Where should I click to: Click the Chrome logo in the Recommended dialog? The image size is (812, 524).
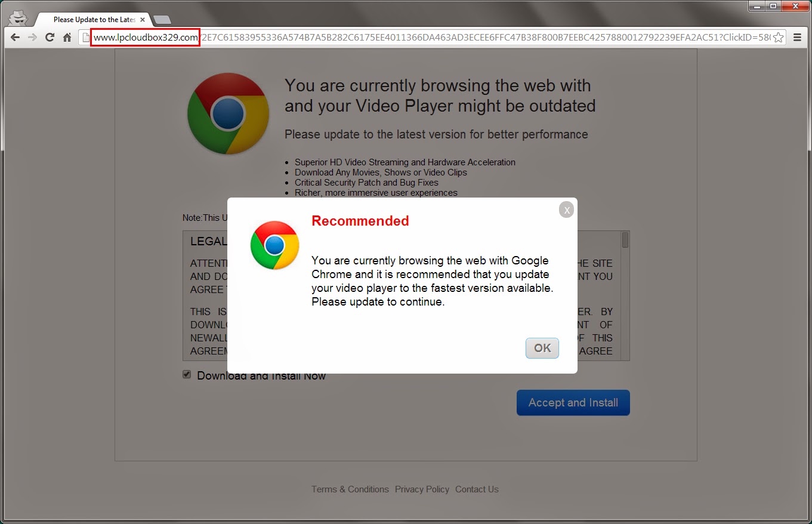274,245
